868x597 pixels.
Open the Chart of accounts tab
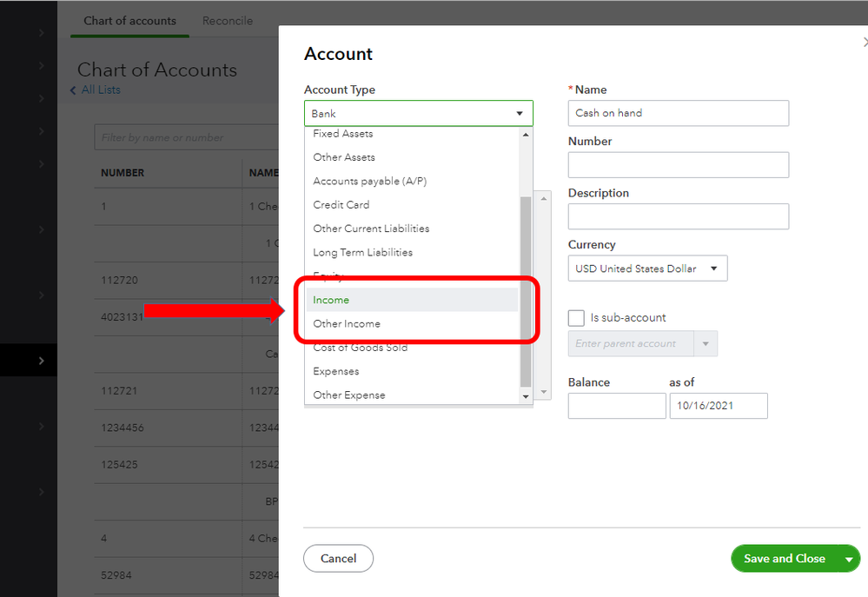coord(129,21)
